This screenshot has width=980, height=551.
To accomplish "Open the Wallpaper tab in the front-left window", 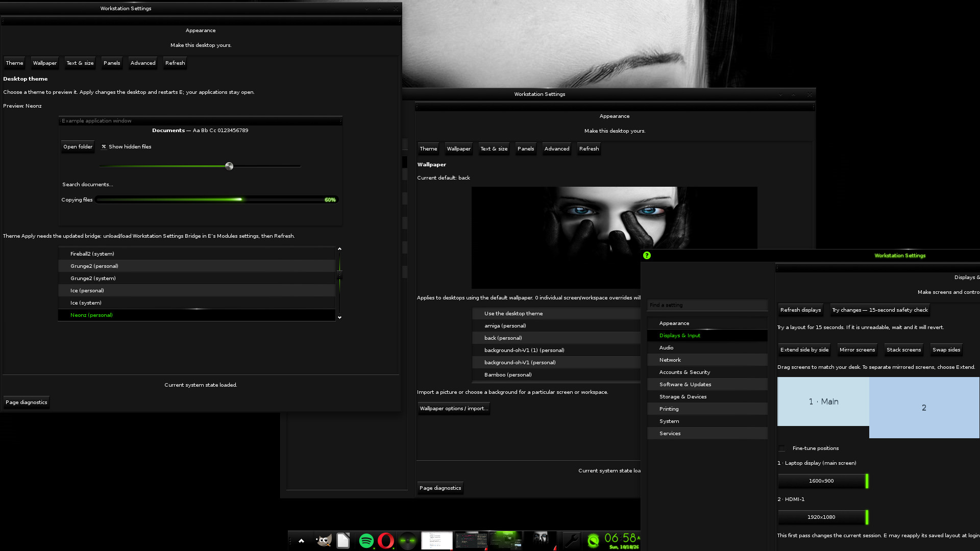I will point(45,63).
